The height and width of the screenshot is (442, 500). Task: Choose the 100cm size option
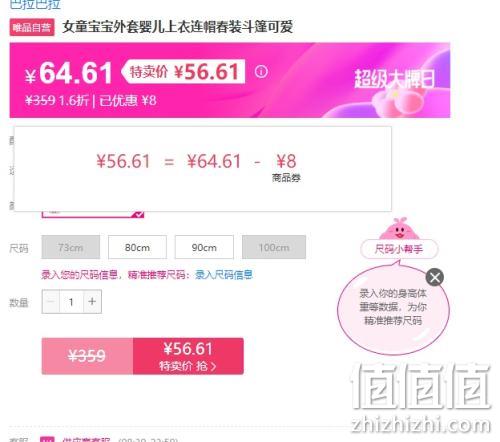pos(274,247)
